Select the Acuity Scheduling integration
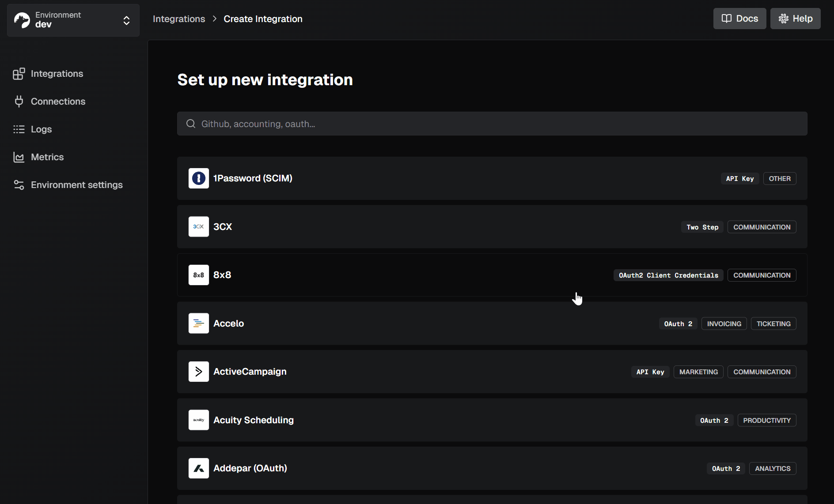 click(492, 420)
